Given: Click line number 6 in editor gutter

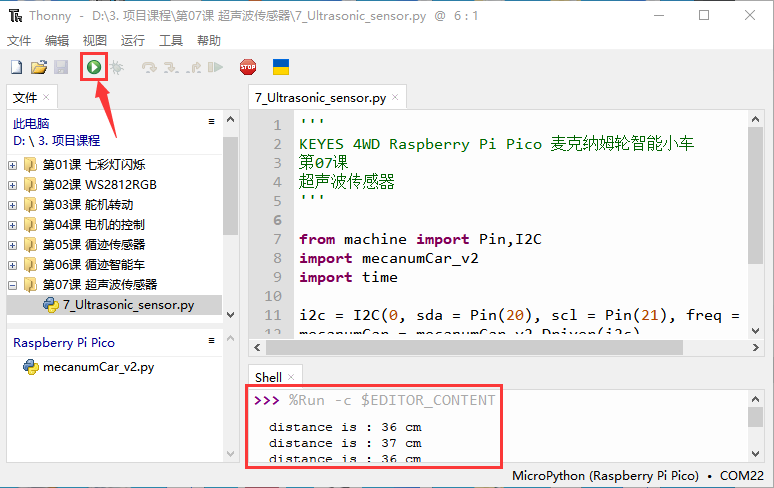Looking at the screenshot, I should (277, 220).
